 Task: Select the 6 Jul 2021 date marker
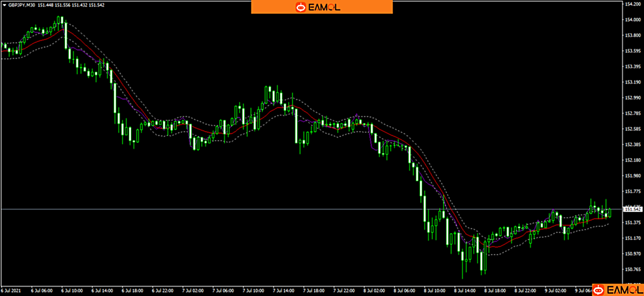click(10, 289)
